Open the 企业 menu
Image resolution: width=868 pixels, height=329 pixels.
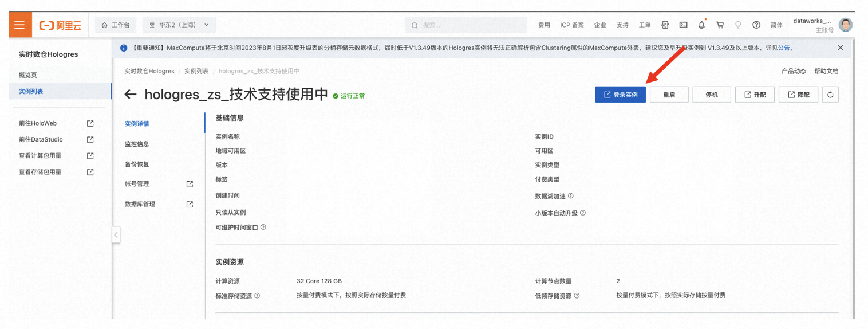600,25
